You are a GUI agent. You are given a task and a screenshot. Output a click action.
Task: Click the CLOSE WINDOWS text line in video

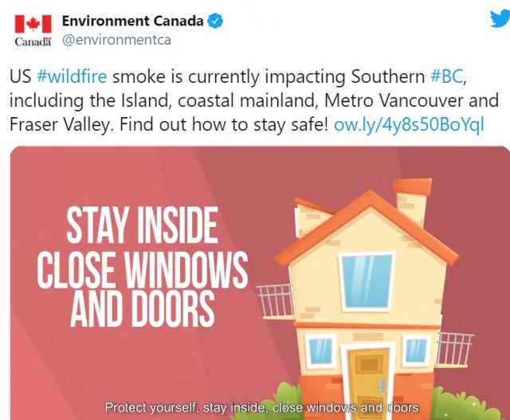coord(142,270)
